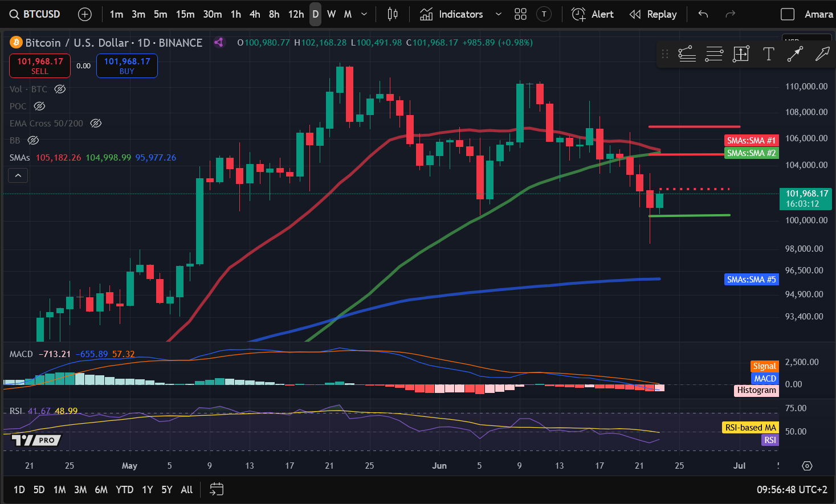Select the daily D timeframe
This screenshot has width=836, height=504.
(315, 14)
